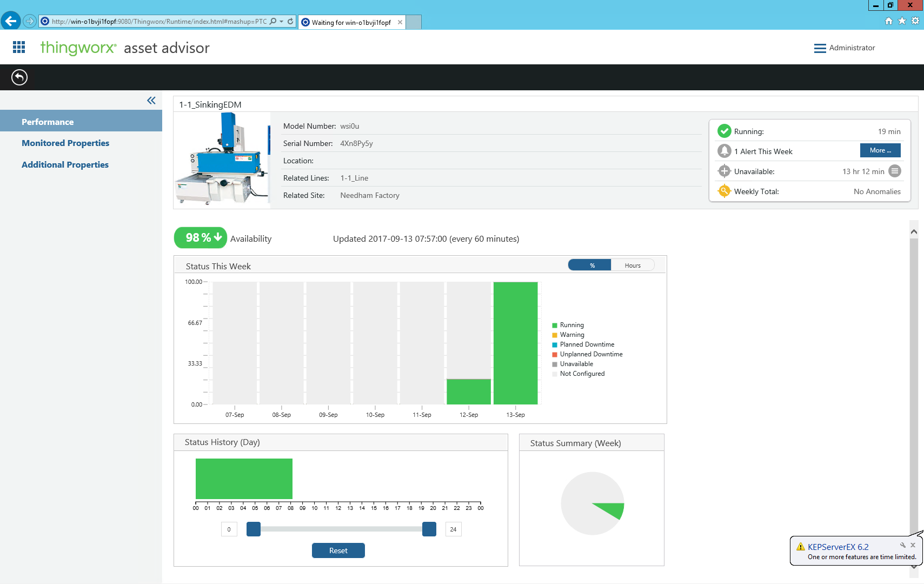The height and width of the screenshot is (584, 924).
Task: Click the Running legend green swatch
Action: coord(555,326)
